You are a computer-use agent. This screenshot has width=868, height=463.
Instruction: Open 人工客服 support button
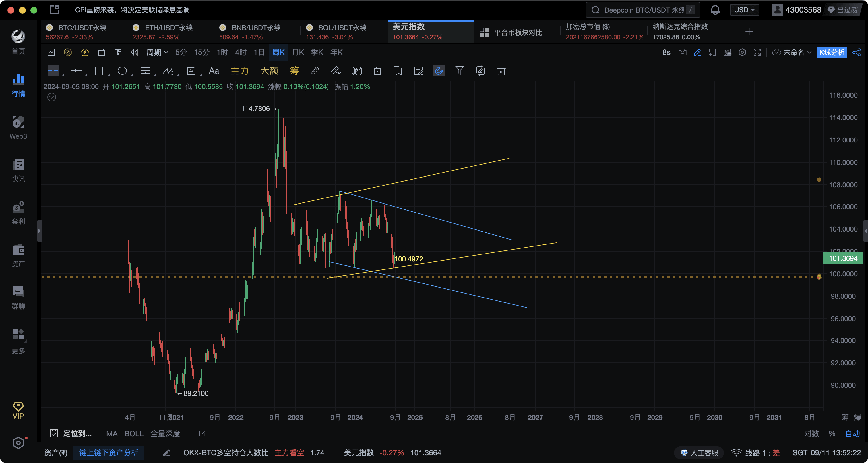coord(700,453)
